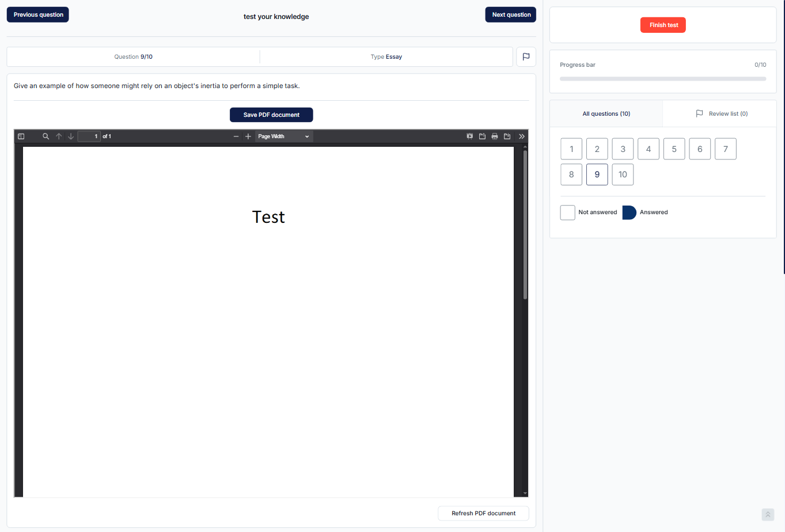Go to previous PDF page
This screenshot has height=532, width=785.
(59, 136)
